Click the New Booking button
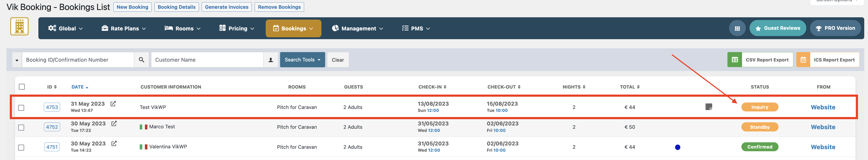This screenshot has height=160, width=868. tap(132, 7)
